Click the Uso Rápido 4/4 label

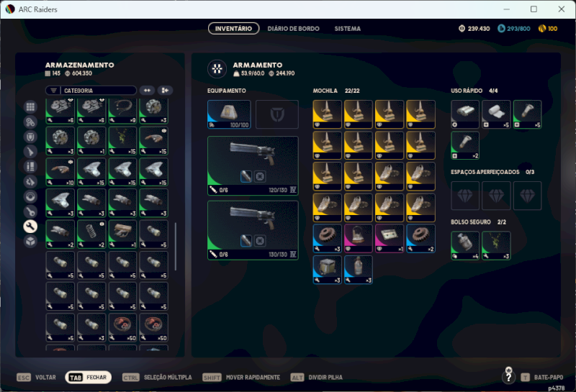(x=474, y=91)
